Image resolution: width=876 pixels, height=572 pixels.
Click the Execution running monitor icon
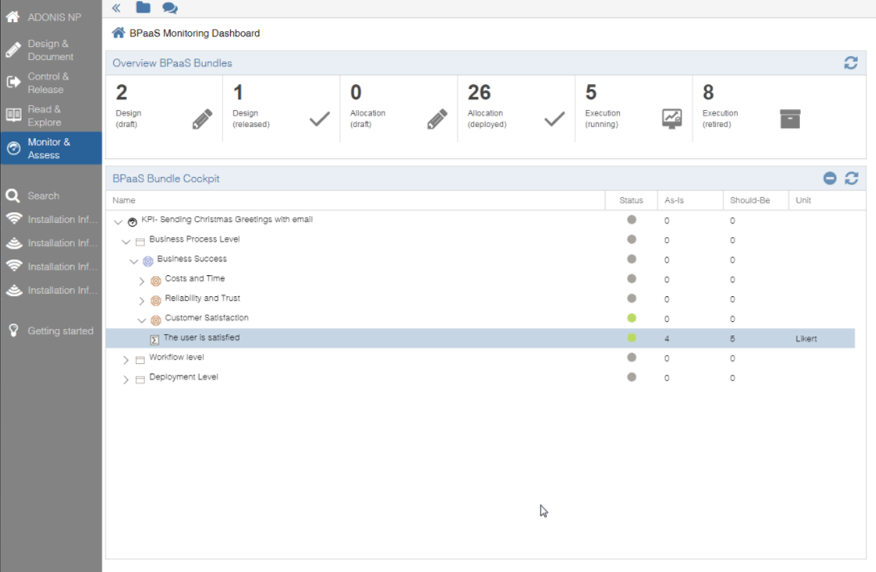click(x=672, y=119)
